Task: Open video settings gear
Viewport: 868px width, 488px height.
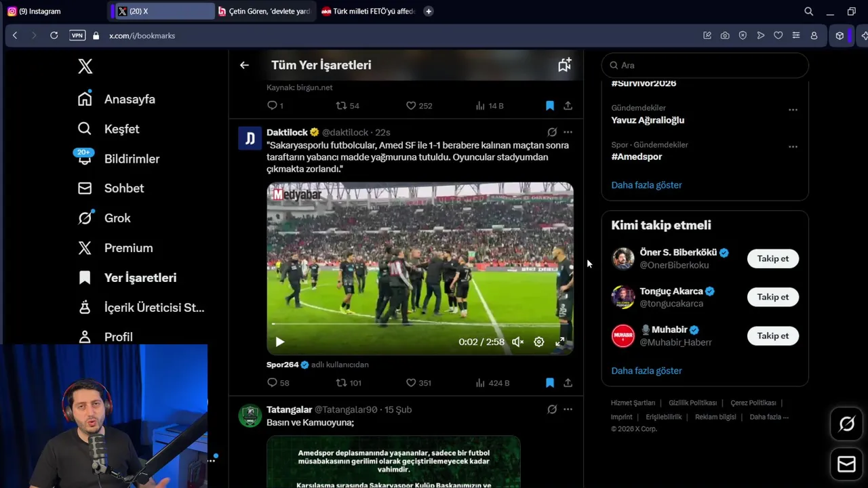Action: (539, 342)
